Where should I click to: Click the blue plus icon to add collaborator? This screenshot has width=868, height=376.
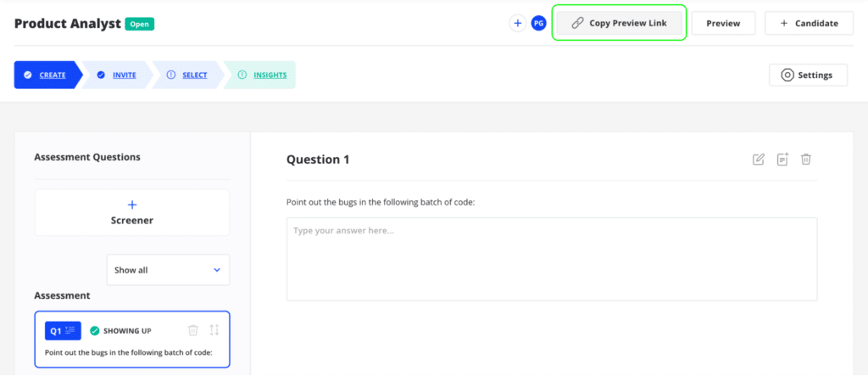518,23
